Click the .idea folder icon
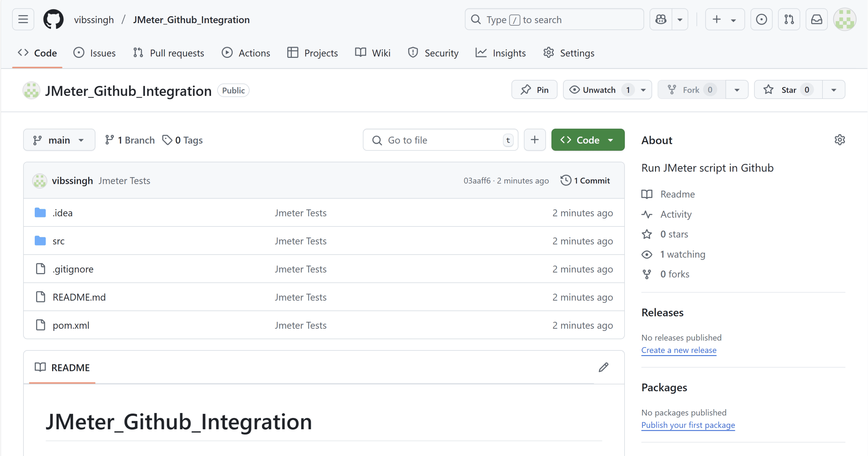Image resolution: width=868 pixels, height=456 pixels. click(x=40, y=213)
